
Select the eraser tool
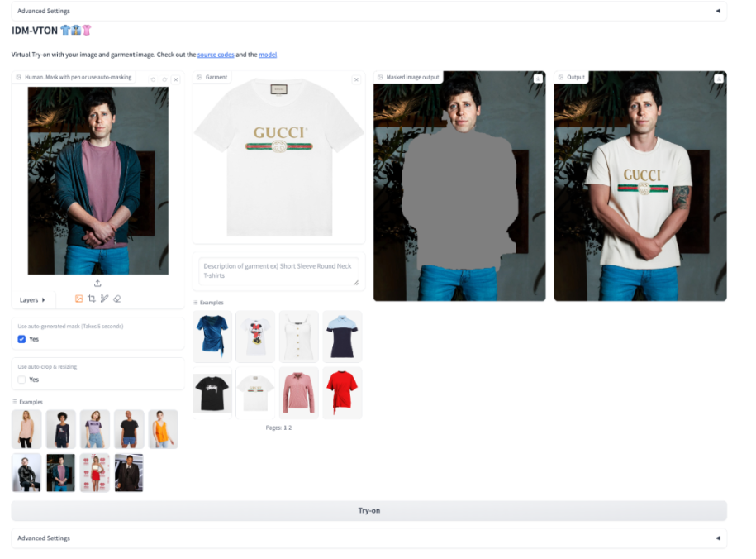tap(116, 299)
